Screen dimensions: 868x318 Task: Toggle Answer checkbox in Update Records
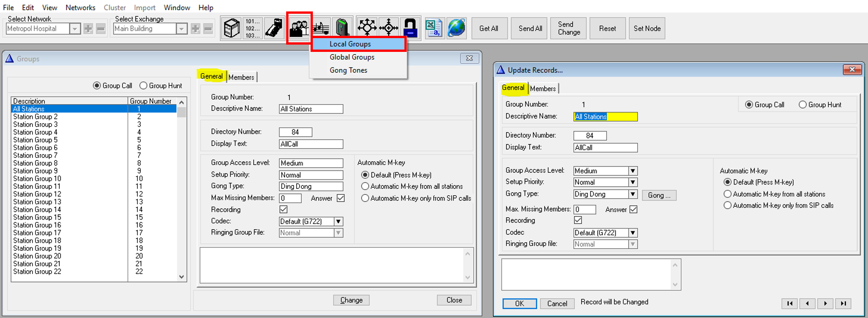[633, 209]
